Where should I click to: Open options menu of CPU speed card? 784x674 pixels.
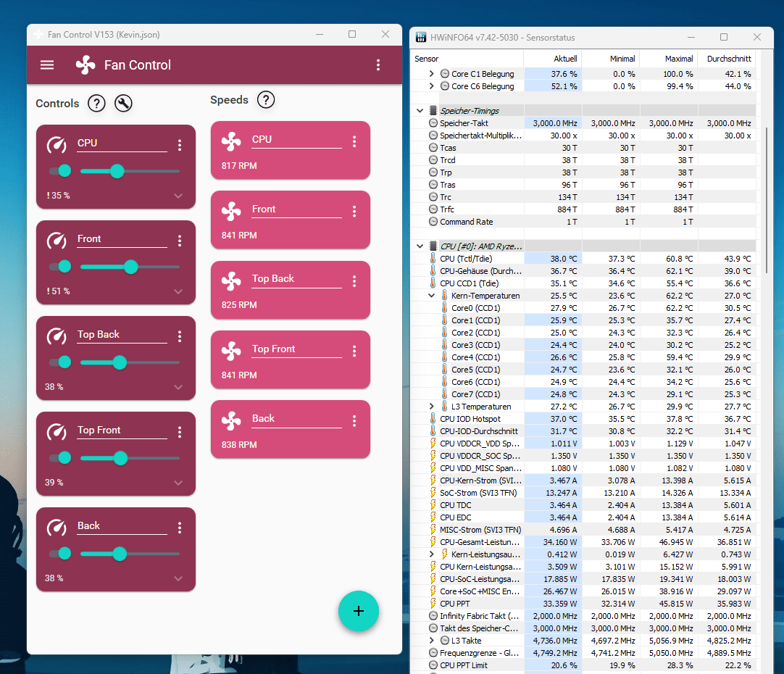[354, 141]
